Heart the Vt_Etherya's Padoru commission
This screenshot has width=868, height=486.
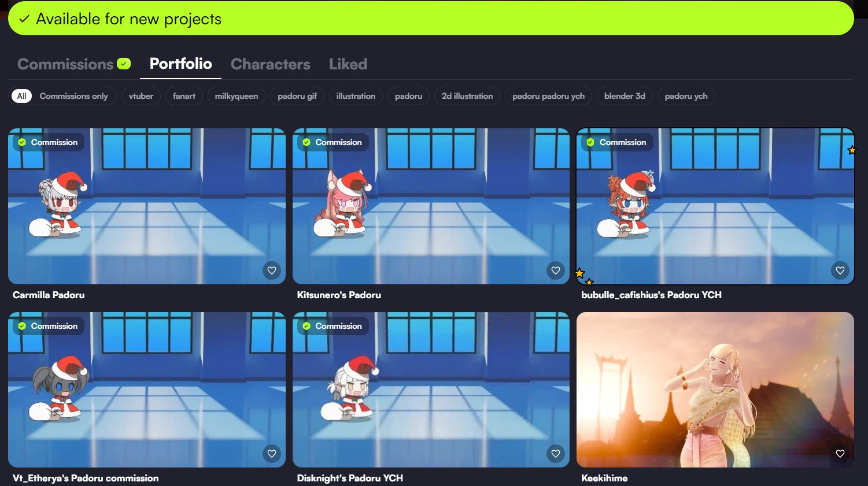click(x=271, y=454)
